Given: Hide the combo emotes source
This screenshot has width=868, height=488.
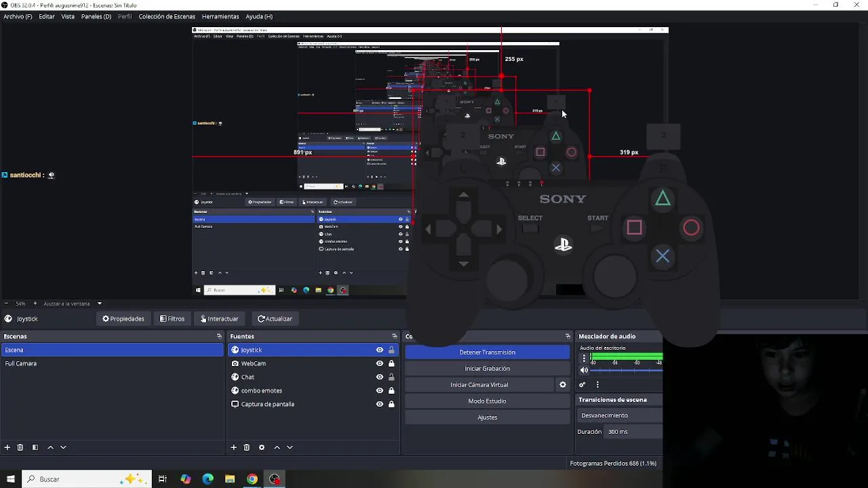Looking at the screenshot, I should click(x=380, y=390).
